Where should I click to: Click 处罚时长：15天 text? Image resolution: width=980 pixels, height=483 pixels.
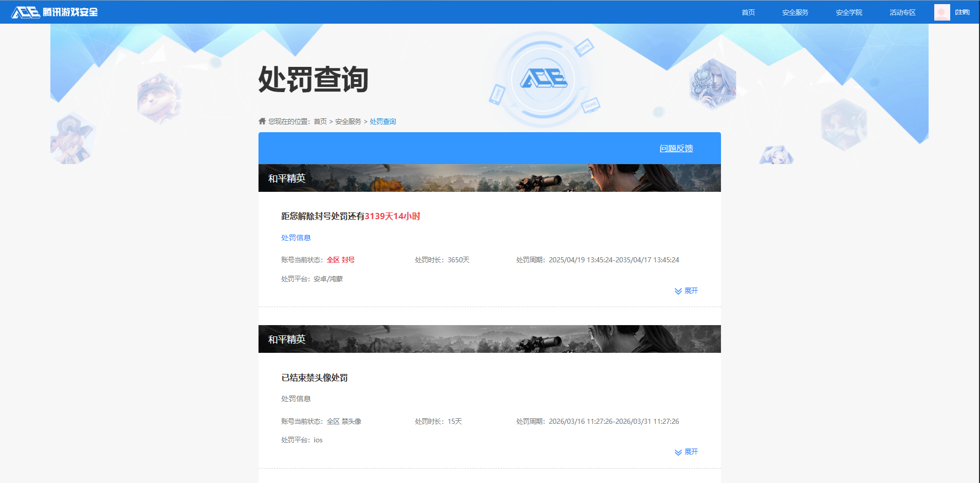(438, 421)
